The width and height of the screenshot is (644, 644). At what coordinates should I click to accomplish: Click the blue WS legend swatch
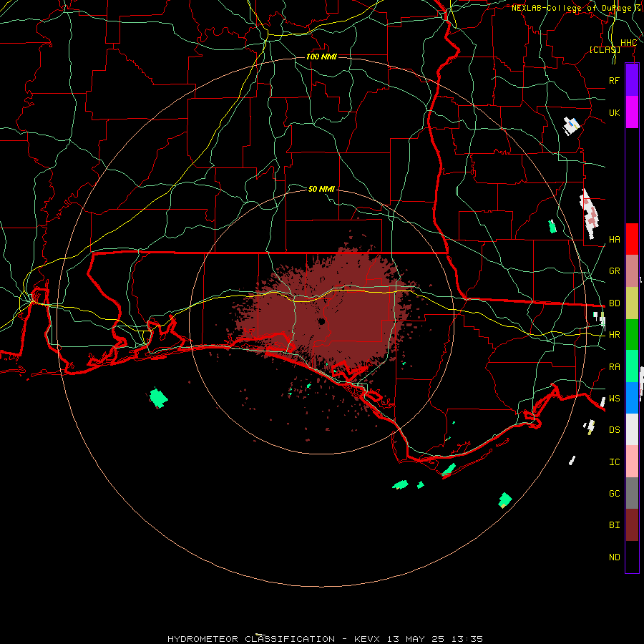pyautogui.click(x=632, y=398)
